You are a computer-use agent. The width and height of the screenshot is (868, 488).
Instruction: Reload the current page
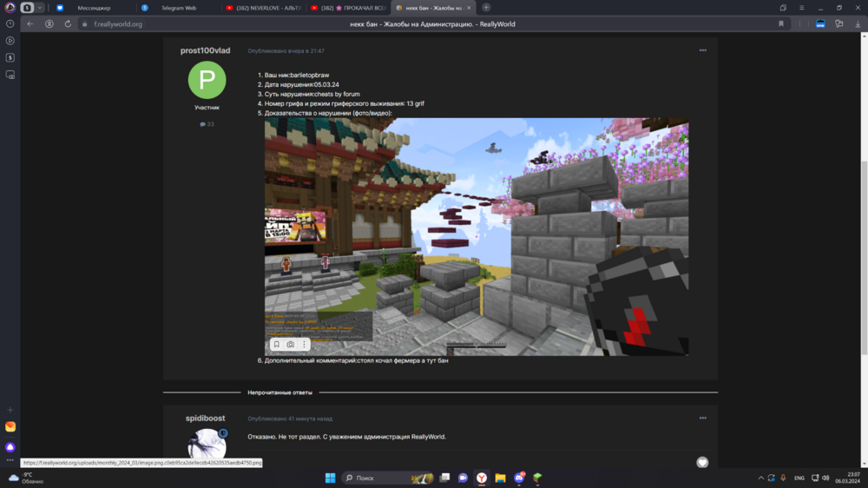click(68, 23)
